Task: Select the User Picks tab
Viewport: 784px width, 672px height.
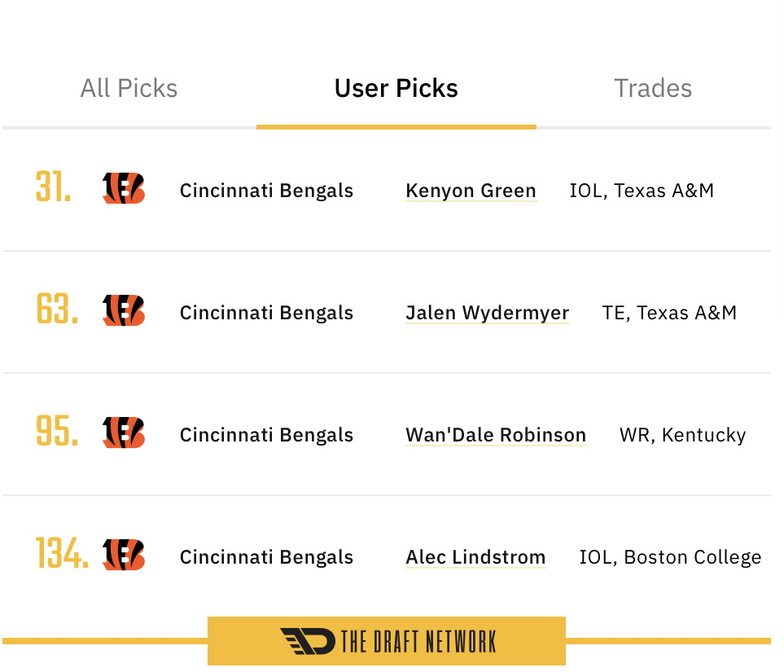Action: tap(396, 89)
